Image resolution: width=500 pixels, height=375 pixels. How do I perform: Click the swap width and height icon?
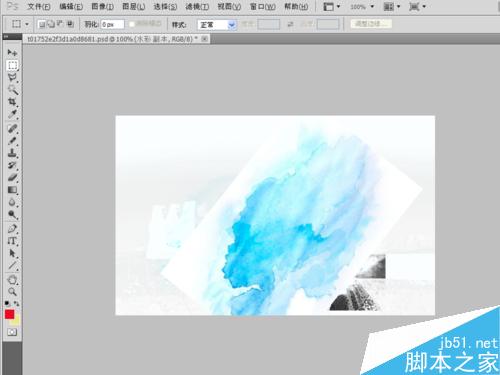coord(291,24)
